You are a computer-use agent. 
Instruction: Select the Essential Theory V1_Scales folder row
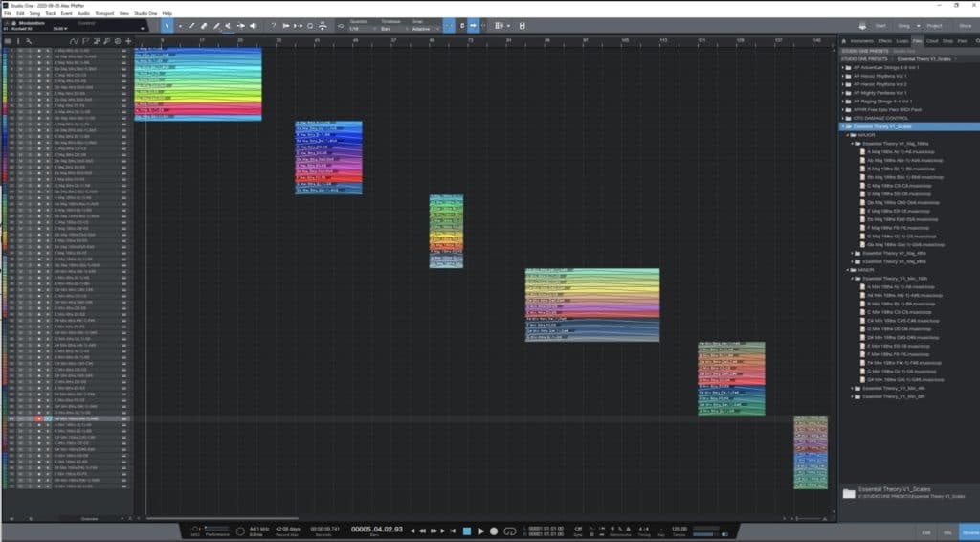[909, 127]
